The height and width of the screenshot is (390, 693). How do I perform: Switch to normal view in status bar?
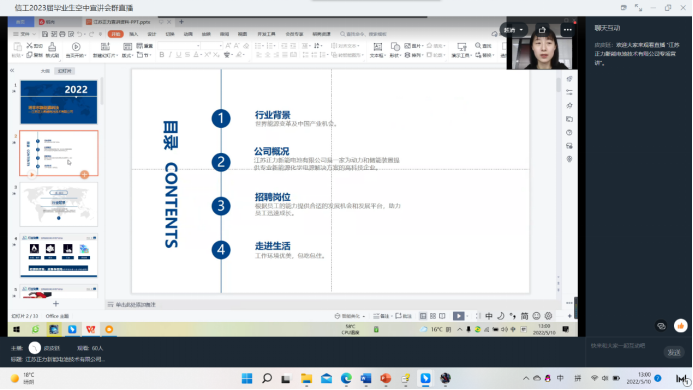tap(423, 316)
